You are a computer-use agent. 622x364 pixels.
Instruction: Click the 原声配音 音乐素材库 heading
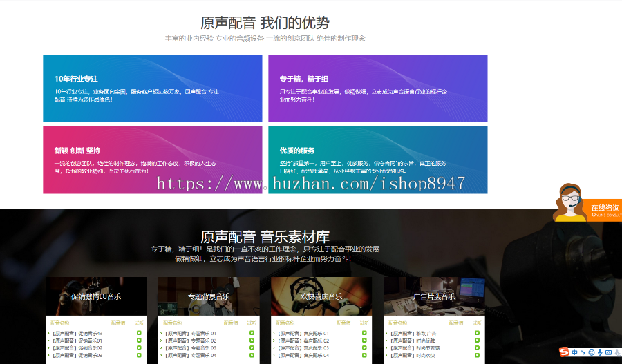265,237
